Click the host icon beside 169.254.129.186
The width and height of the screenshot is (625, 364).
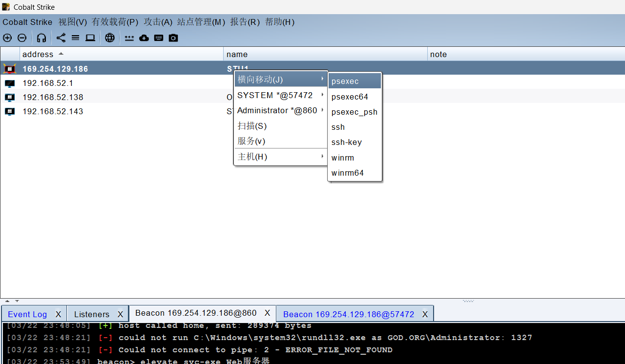click(x=10, y=69)
